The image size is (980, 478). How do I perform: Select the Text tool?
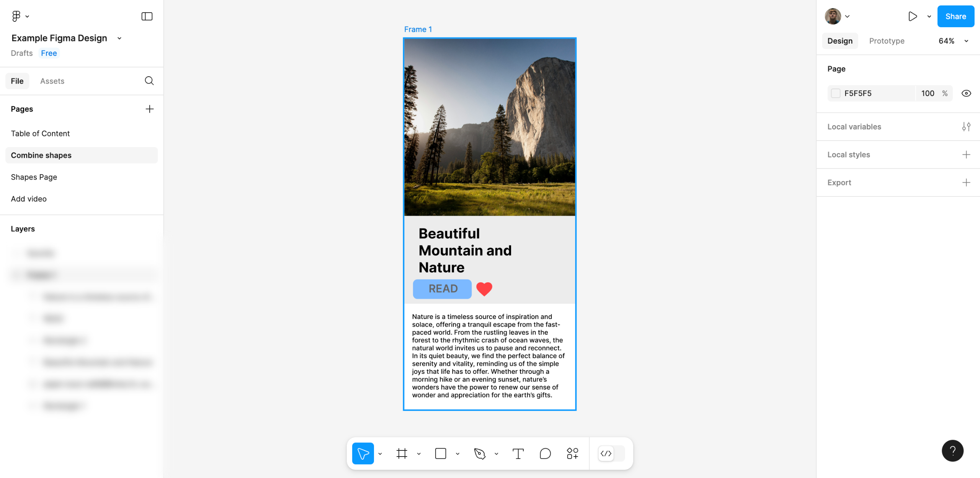tap(518, 453)
